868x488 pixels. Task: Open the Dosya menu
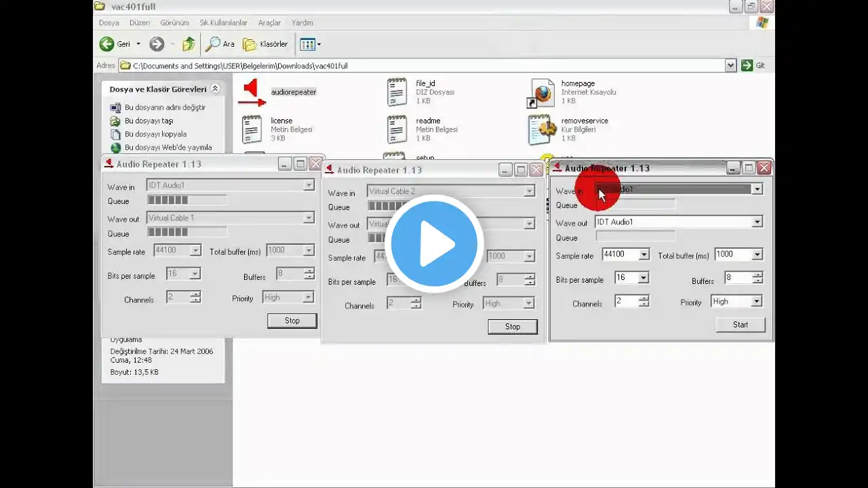(109, 22)
